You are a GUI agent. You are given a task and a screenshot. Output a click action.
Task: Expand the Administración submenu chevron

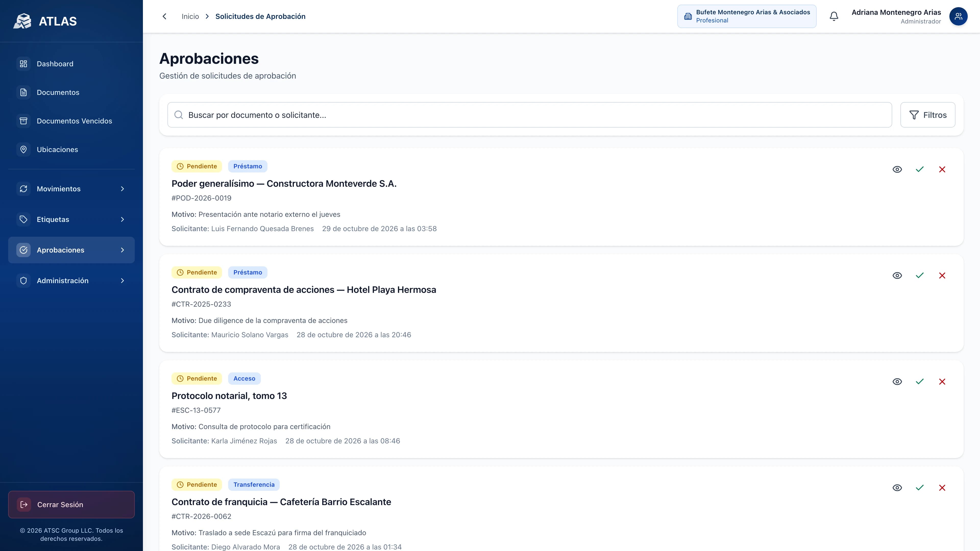click(122, 281)
